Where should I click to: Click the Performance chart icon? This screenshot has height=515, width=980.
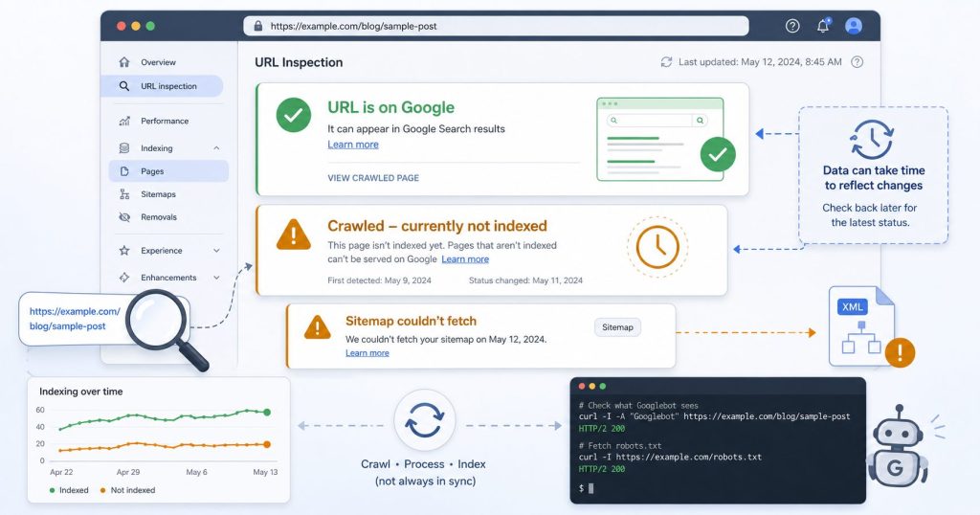click(x=124, y=121)
